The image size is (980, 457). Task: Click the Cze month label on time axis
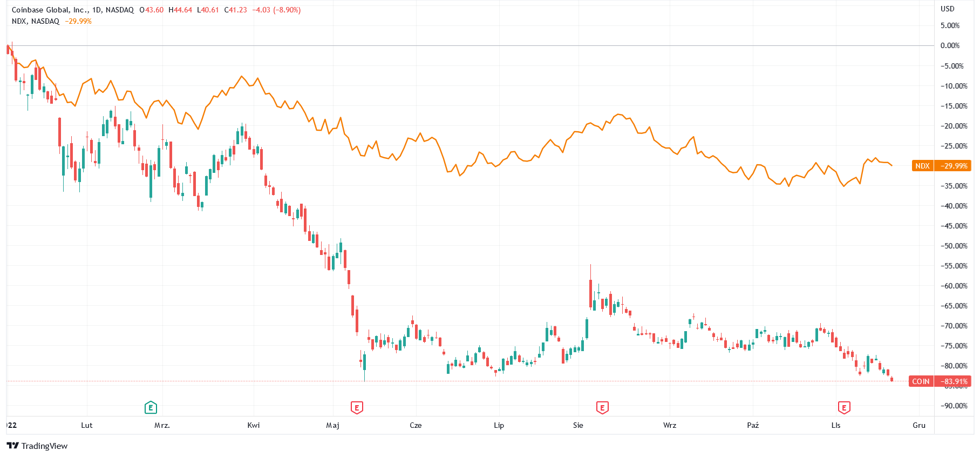coord(416,425)
